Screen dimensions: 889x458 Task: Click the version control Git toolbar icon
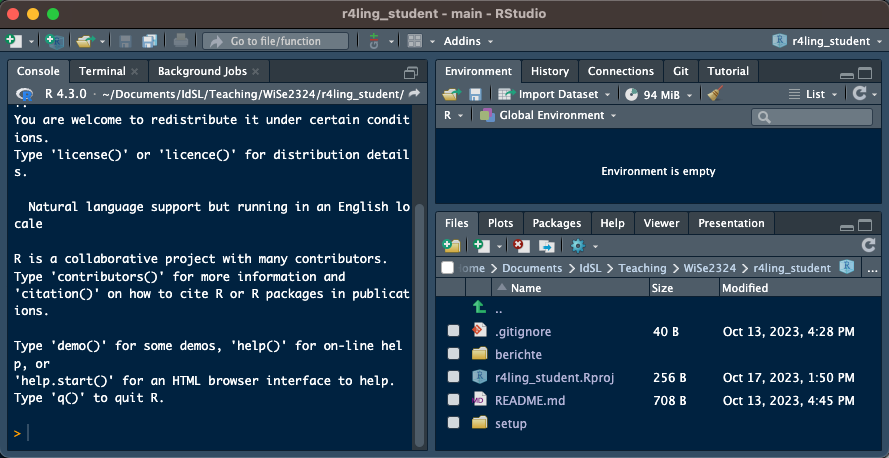[x=374, y=41]
